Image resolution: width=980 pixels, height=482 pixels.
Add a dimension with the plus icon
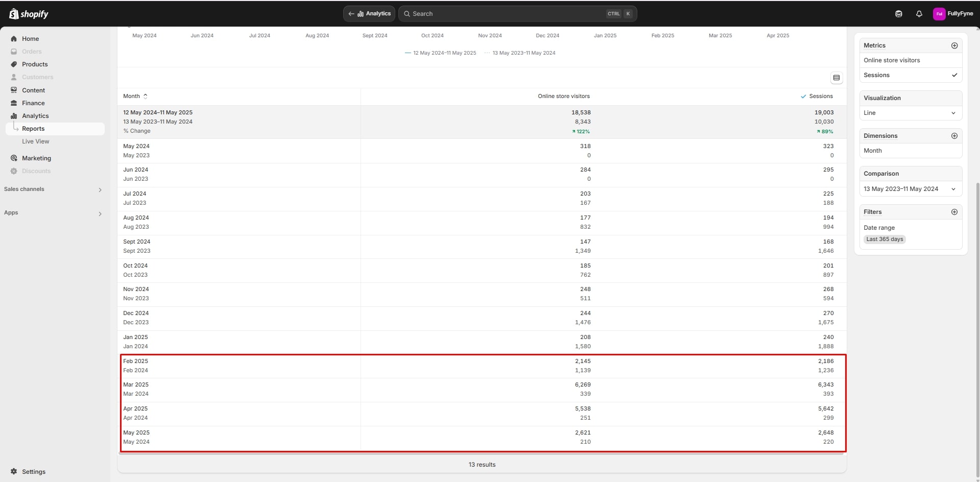pos(954,136)
